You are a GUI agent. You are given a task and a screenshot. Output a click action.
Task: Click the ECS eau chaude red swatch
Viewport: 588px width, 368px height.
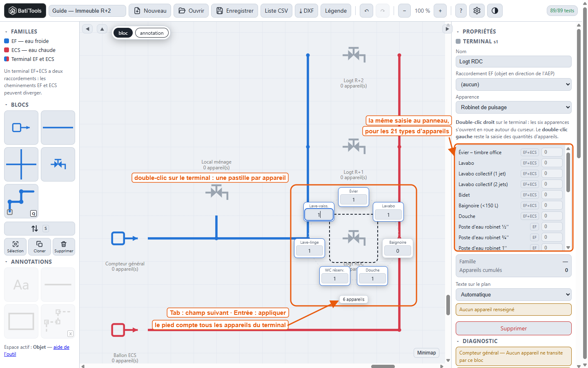click(7, 50)
